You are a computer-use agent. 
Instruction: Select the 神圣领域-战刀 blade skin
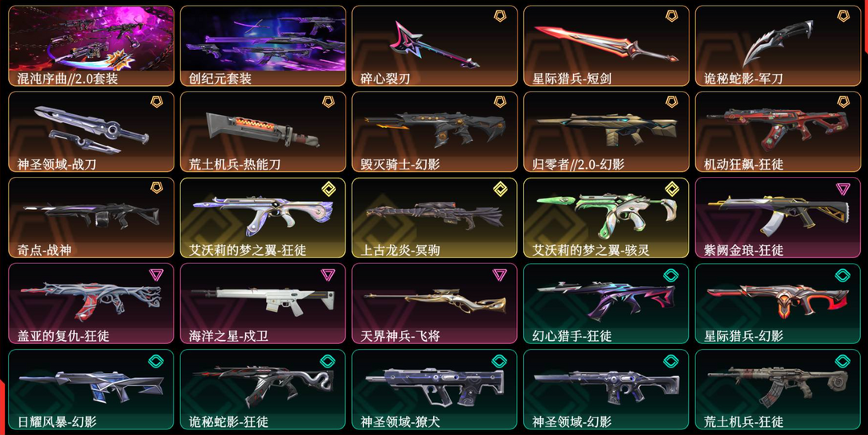[x=92, y=132]
